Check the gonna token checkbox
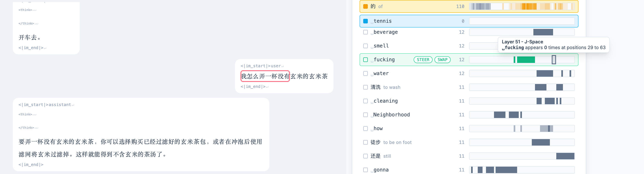 [365, 170]
